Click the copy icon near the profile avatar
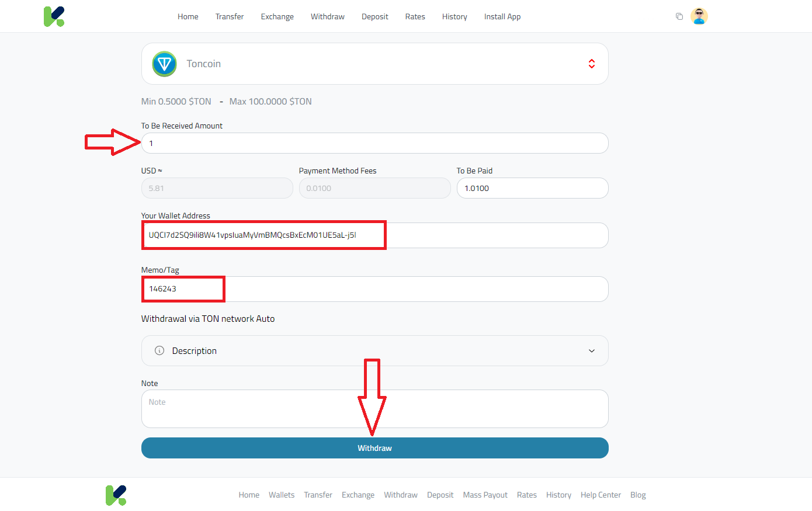Image resolution: width=812 pixels, height=511 pixels. [x=679, y=16]
